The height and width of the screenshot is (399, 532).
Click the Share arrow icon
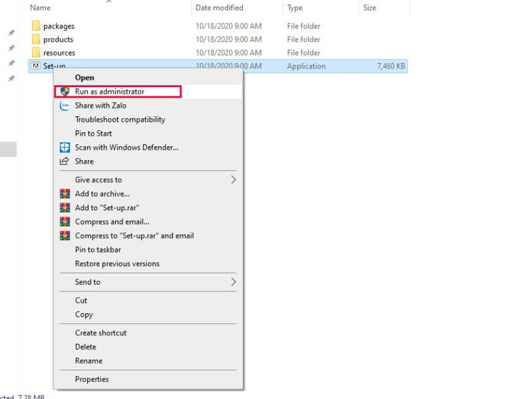65,162
